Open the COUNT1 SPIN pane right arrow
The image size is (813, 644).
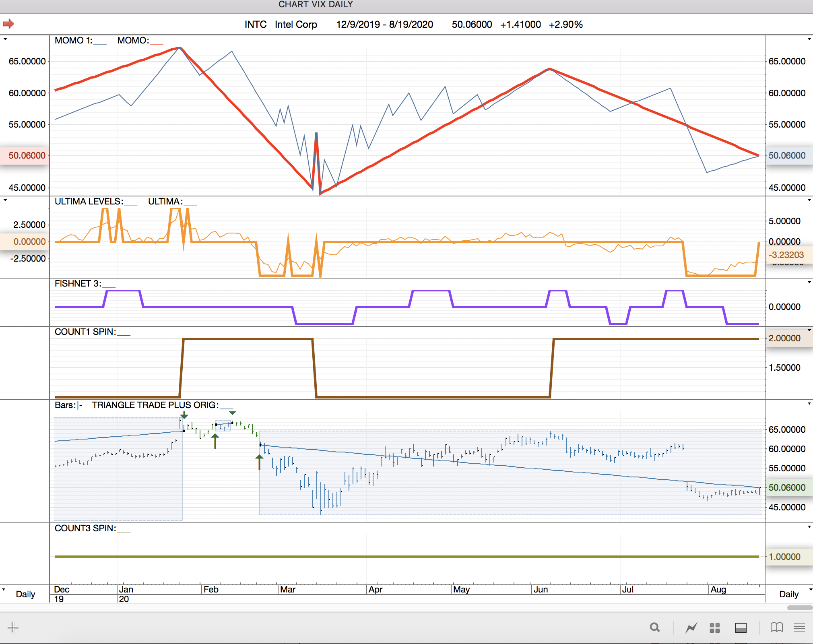coord(809,330)
